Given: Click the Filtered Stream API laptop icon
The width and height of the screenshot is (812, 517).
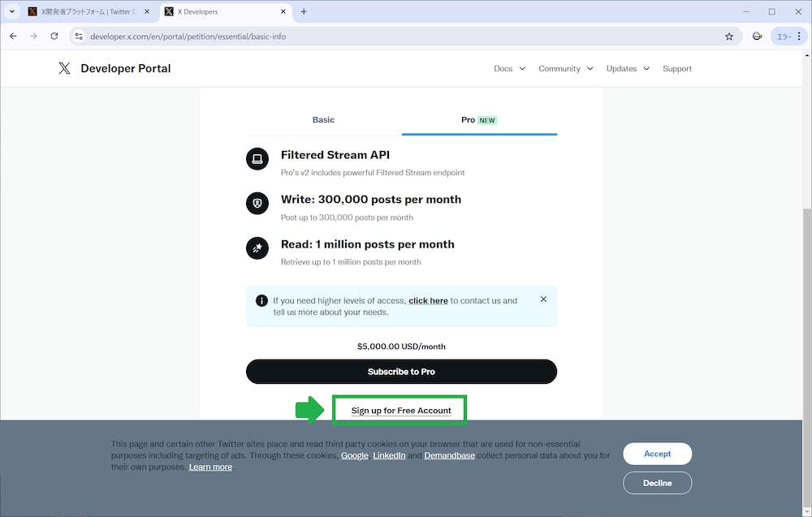Looking at the screenshot, I should coord(257,159).
